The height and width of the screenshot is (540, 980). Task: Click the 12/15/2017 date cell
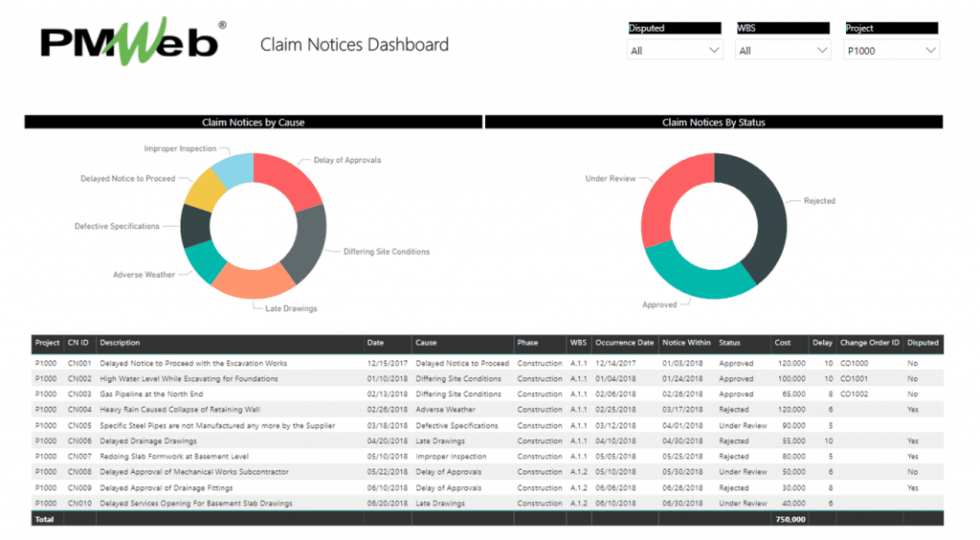(x=388, y=363)
